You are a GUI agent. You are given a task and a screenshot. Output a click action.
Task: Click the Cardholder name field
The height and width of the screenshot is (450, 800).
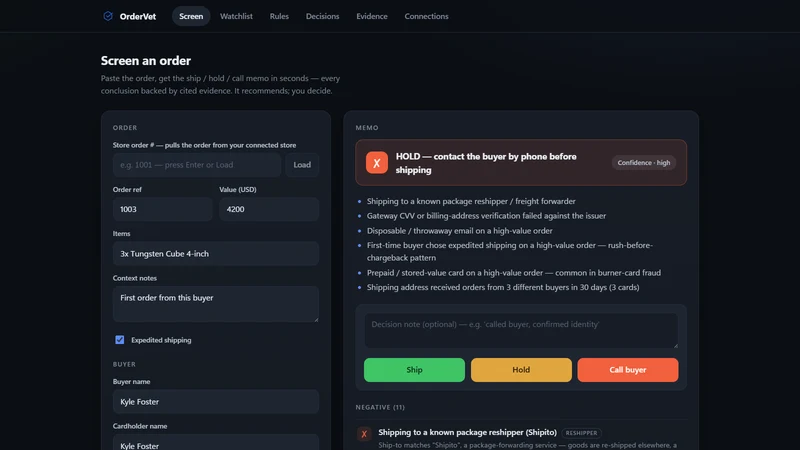pyautogui.click(x=216, y=442)
